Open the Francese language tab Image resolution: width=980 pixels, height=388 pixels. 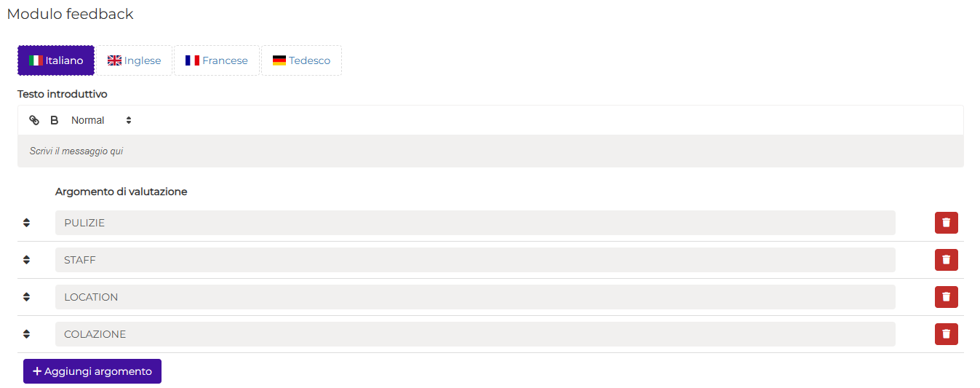pos(217,60)
